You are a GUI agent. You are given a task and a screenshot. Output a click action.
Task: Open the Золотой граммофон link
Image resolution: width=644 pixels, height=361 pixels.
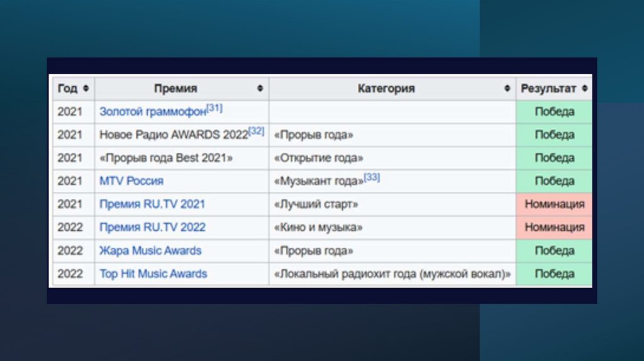click(x=153, y=112)
